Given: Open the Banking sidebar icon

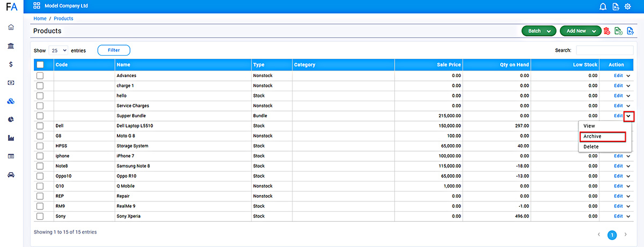Looking at the screenshot, I should click(x=11, y=46).
